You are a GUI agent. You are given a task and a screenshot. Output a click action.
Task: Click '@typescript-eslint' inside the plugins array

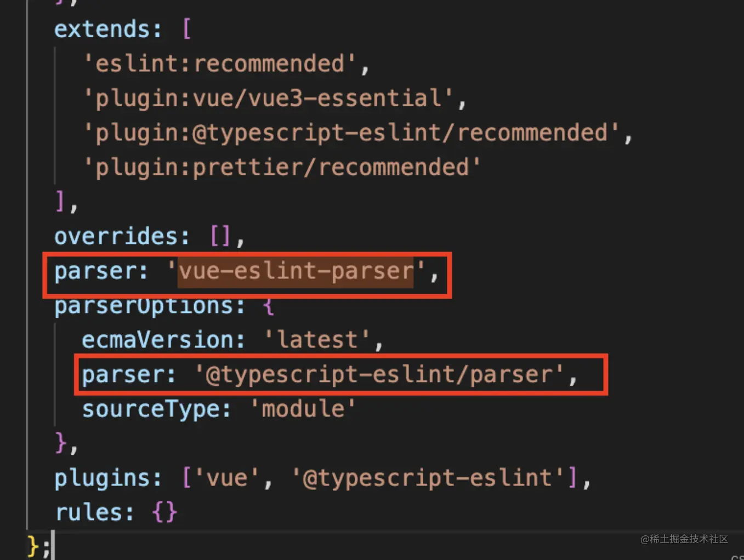pyautogui.click(x=428, y=478)
